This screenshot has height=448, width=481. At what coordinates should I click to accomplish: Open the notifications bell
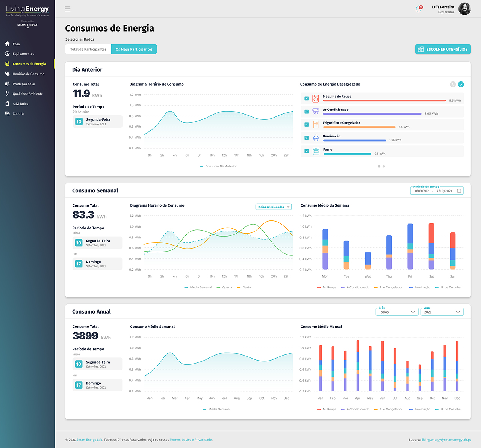418,9
